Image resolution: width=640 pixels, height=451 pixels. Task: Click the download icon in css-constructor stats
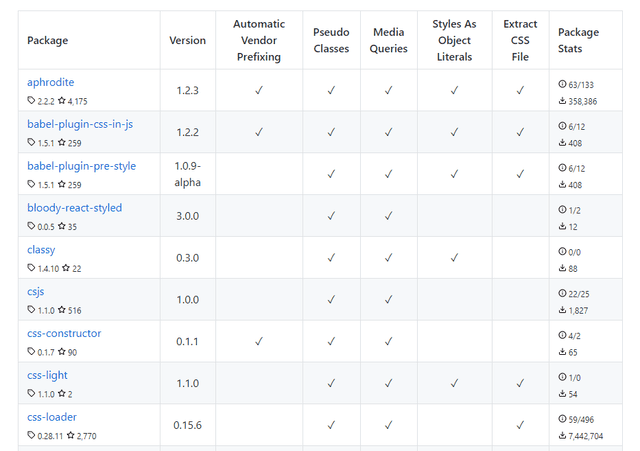[562, 352]
